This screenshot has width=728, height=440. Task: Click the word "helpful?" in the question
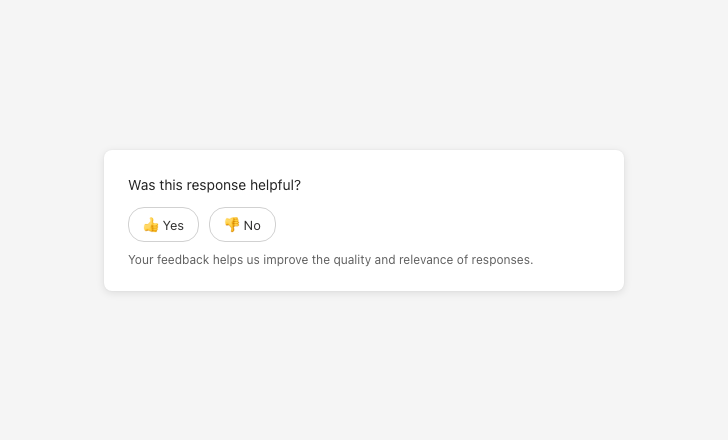click(x=275, y=185)
